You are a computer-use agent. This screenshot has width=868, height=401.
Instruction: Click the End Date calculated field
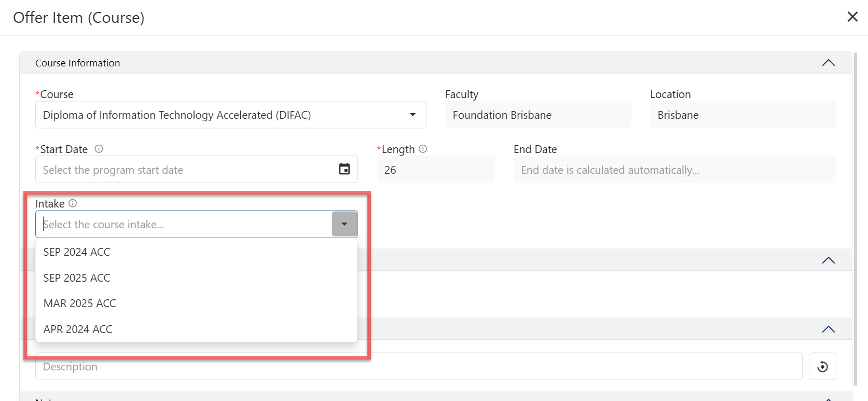673,170
